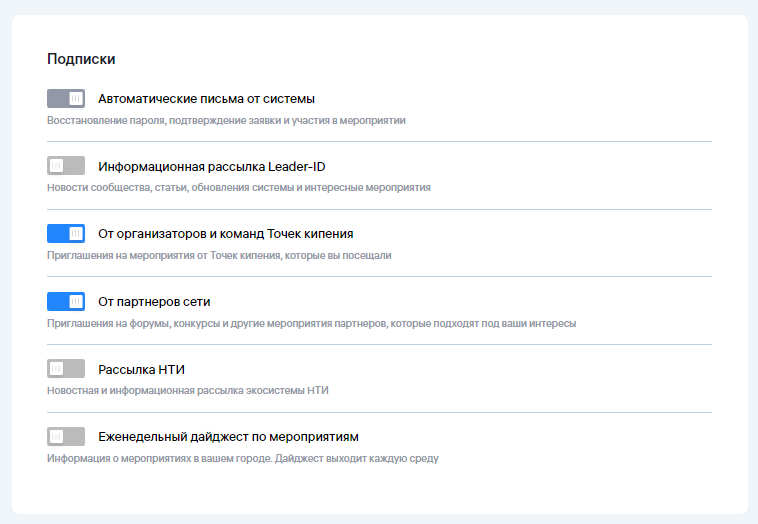Click 'Еженедельный дайджест по мероприятиям' label
Screen dimensions: 758x524
(228, 437)
